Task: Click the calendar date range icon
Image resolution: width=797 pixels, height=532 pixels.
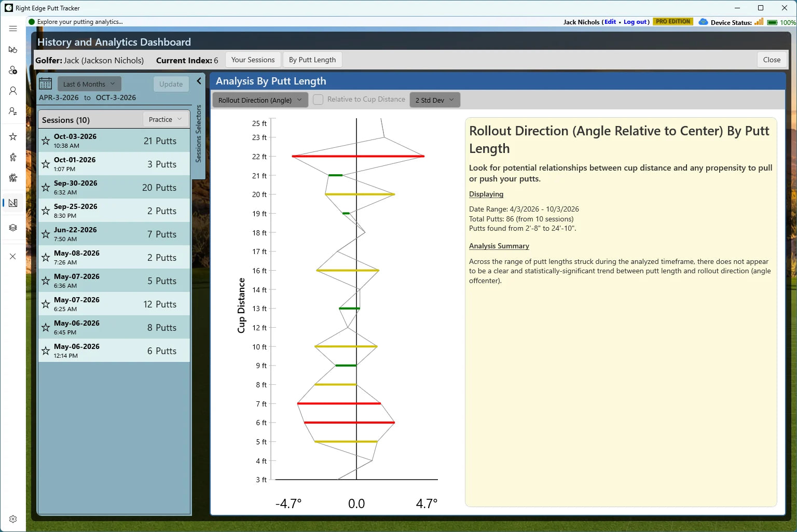Action: (x=46, y=83)
